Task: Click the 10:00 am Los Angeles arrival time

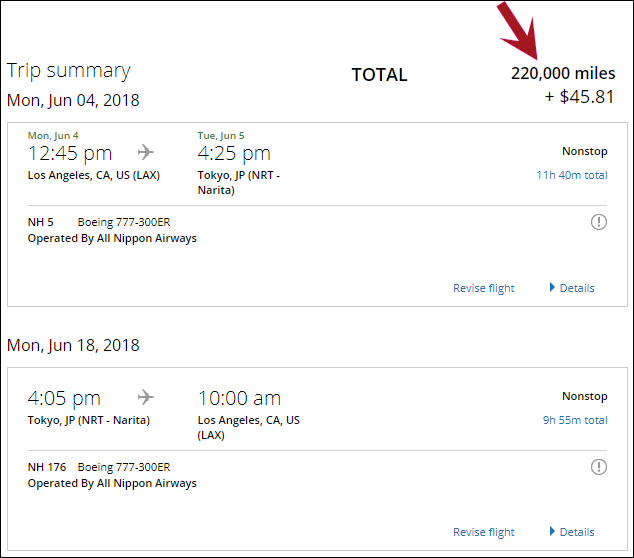Action: [x=239, y=398]
